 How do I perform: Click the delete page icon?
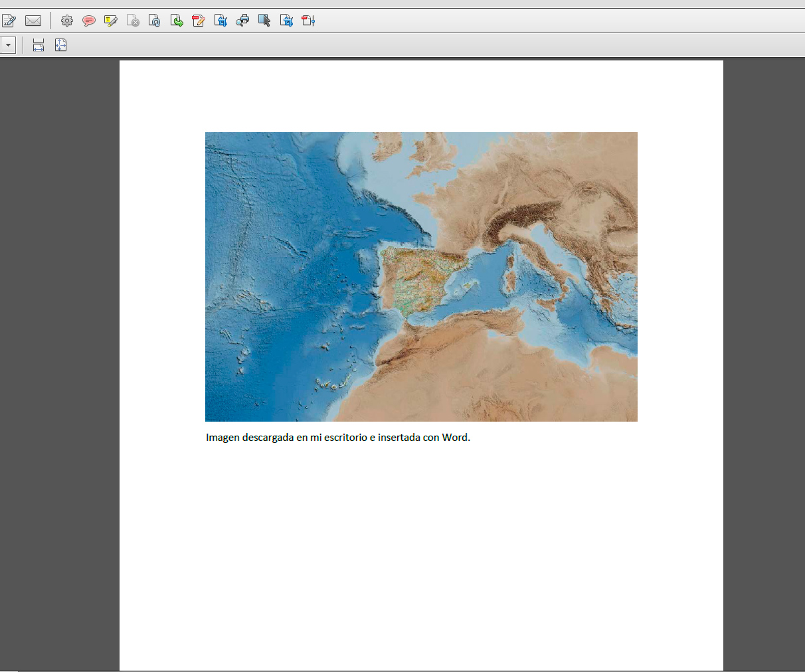click(x=133, y=21)
